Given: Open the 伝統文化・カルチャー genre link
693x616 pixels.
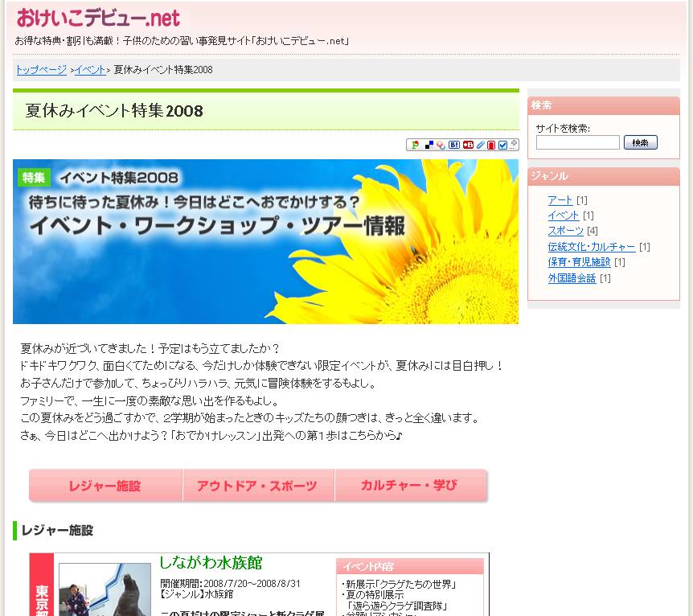Looking at the screenshot, I should (591, 247).
